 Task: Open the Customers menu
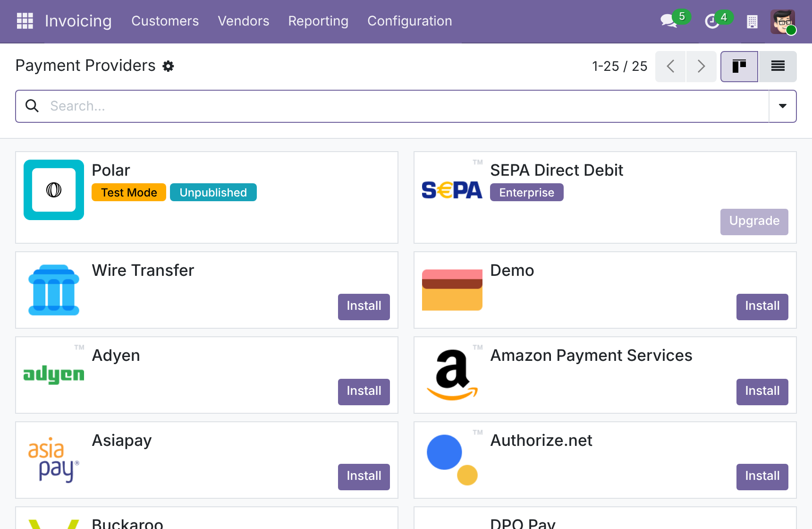coord(165,21)
